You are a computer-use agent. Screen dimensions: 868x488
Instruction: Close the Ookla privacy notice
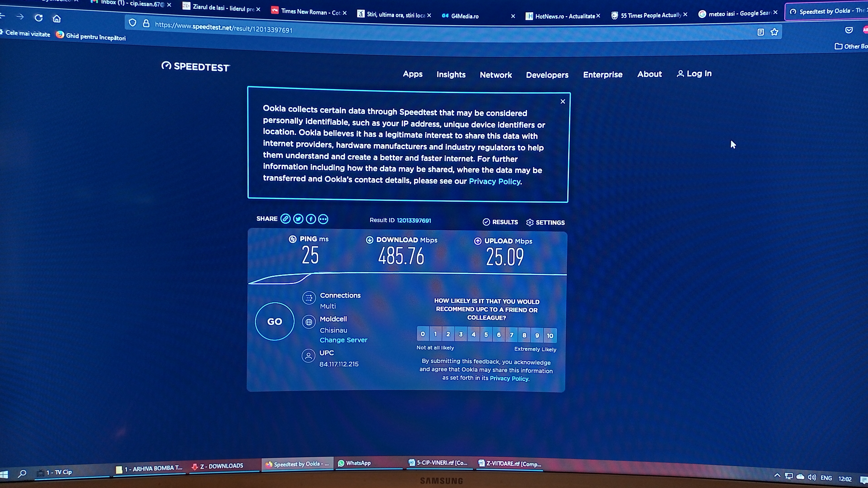563,101
